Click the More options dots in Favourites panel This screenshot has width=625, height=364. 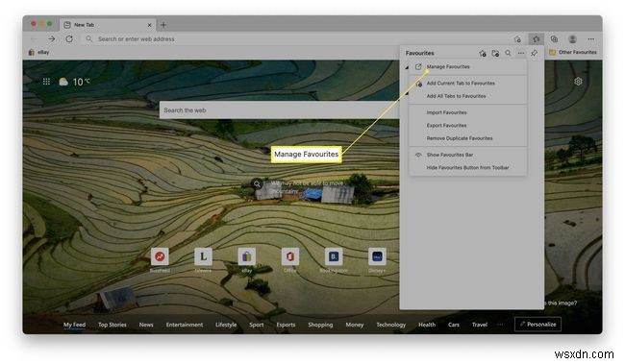521,53
